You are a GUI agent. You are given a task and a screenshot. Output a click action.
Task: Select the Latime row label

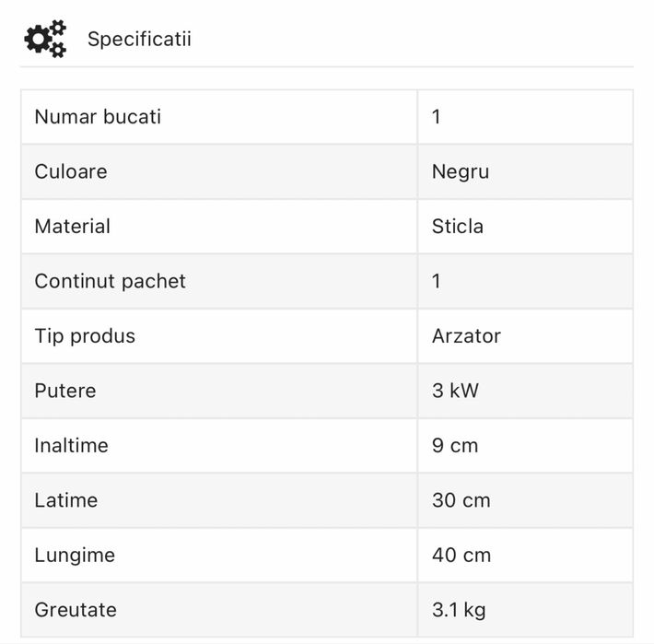point(66,500)
